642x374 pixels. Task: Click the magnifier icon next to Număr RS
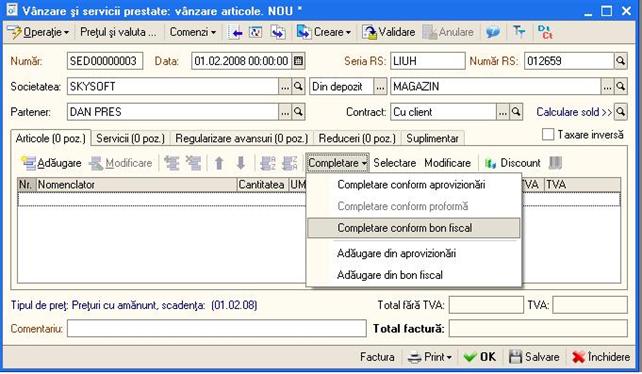621,61
